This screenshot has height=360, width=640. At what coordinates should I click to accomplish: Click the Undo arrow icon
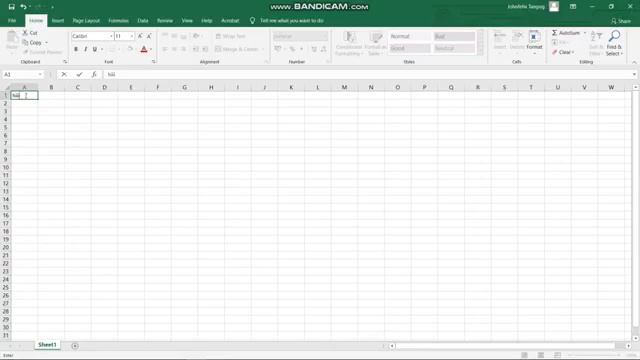(x=23, y=7)
